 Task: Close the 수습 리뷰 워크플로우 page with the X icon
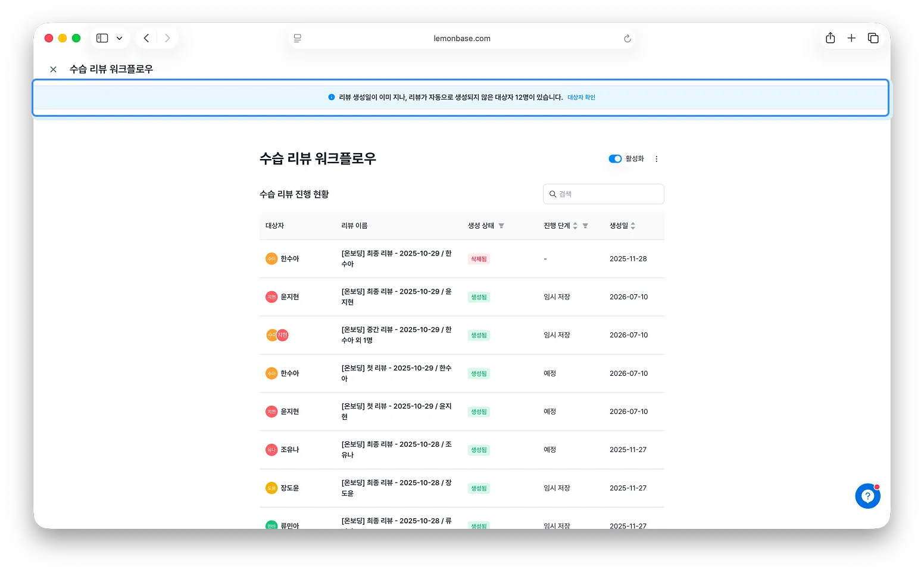[54, 70]
